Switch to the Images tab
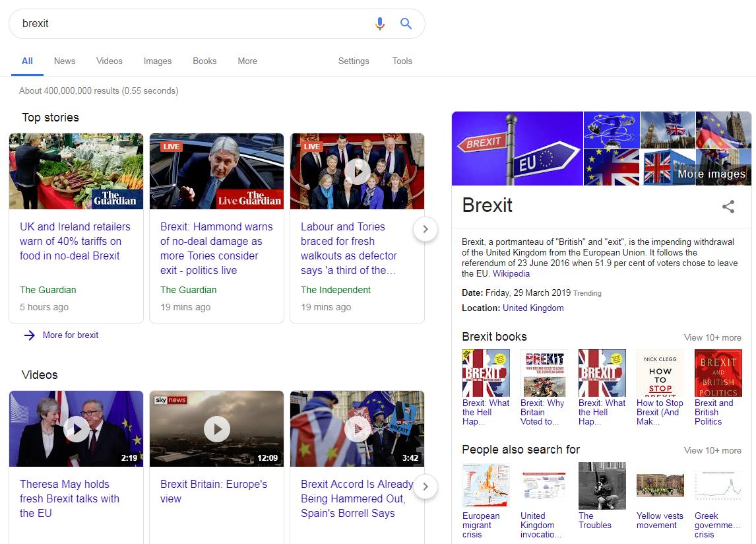Screen dimensions: 756x544 click(158, 61)
